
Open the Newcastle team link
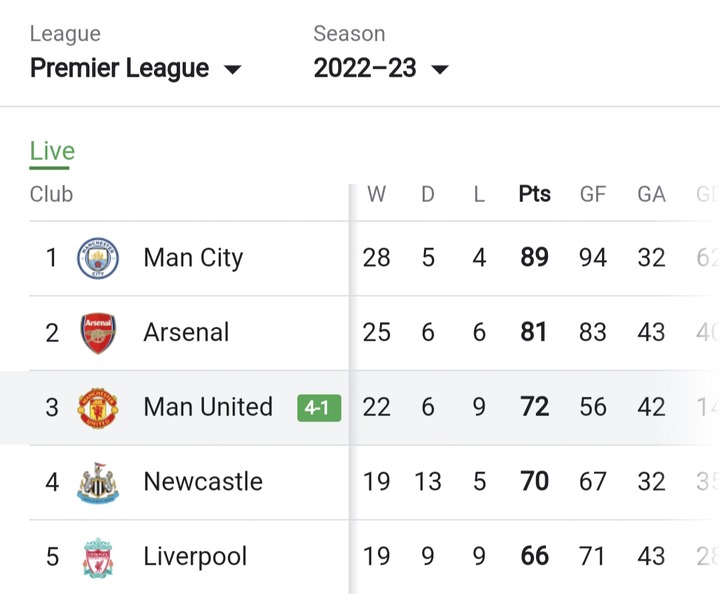pos(203,482)
